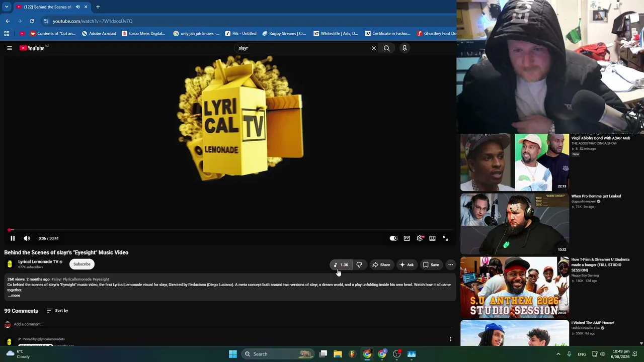644x362 pixels.
Task: Run the search with the magnifier button
Action: pyautogui.click(x=386, y=48)
